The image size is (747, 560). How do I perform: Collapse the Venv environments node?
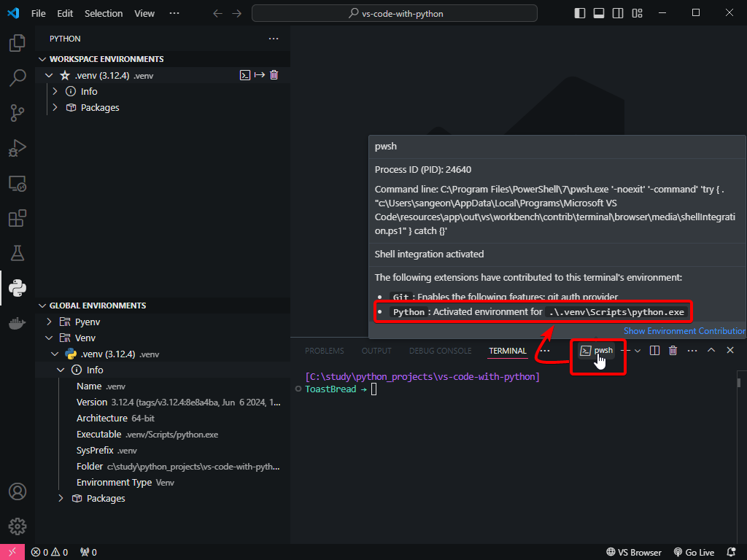click(x=49, y=338)
